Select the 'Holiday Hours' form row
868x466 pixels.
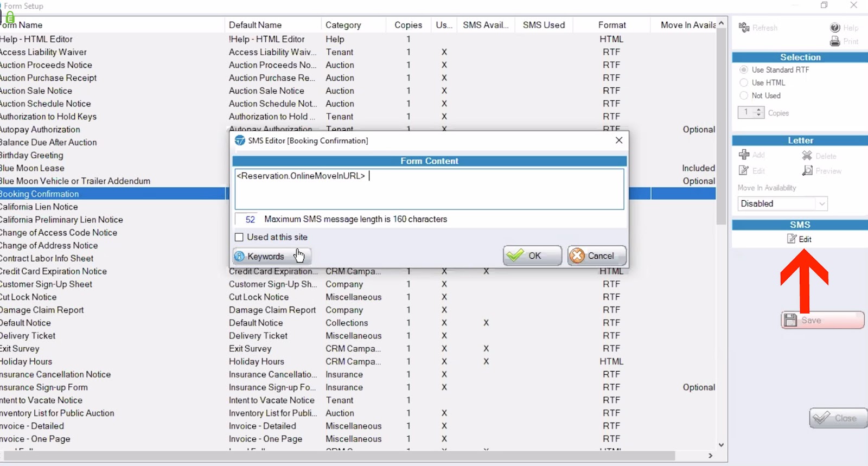click(x=358, y=362)
